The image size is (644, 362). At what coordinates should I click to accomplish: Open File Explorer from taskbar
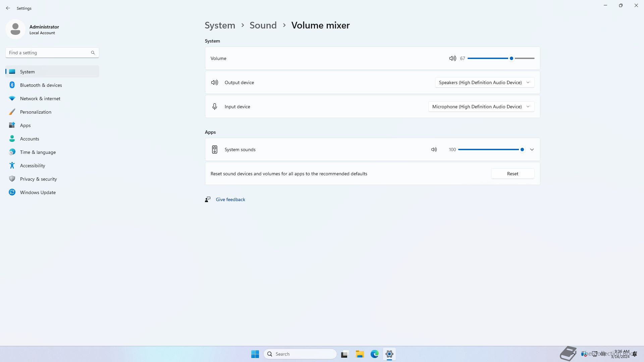[360, 354]
